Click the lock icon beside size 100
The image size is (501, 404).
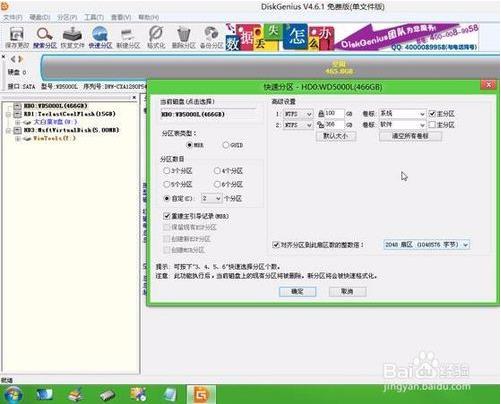(x=321, y=114)
